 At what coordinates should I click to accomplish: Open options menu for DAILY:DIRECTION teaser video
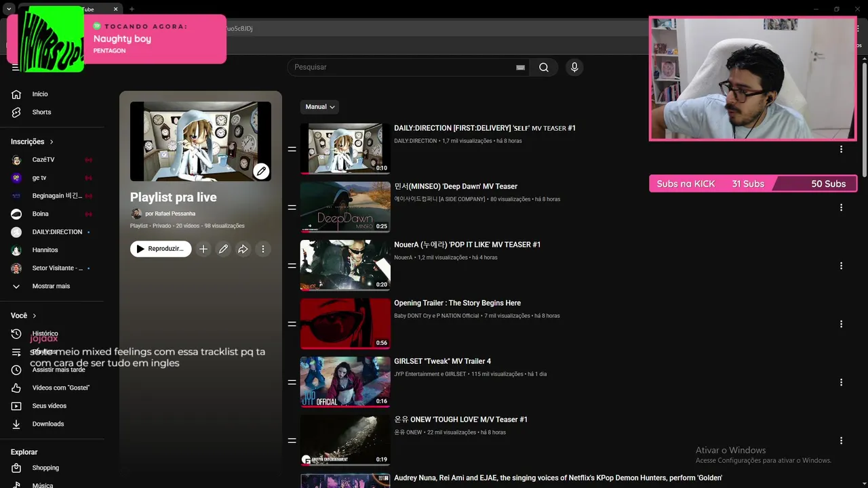(x=841, y=149)
